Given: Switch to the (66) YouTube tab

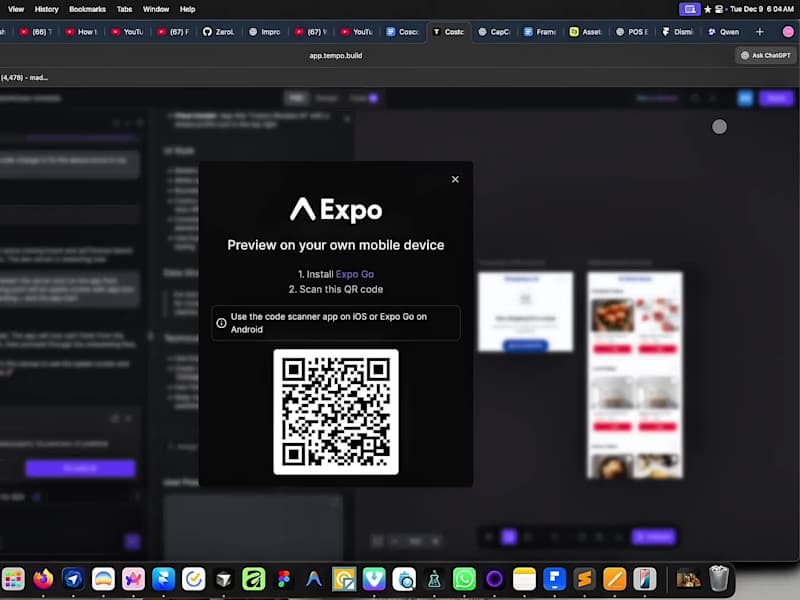Looking at the screenshot, I should (x=35, y=32).
